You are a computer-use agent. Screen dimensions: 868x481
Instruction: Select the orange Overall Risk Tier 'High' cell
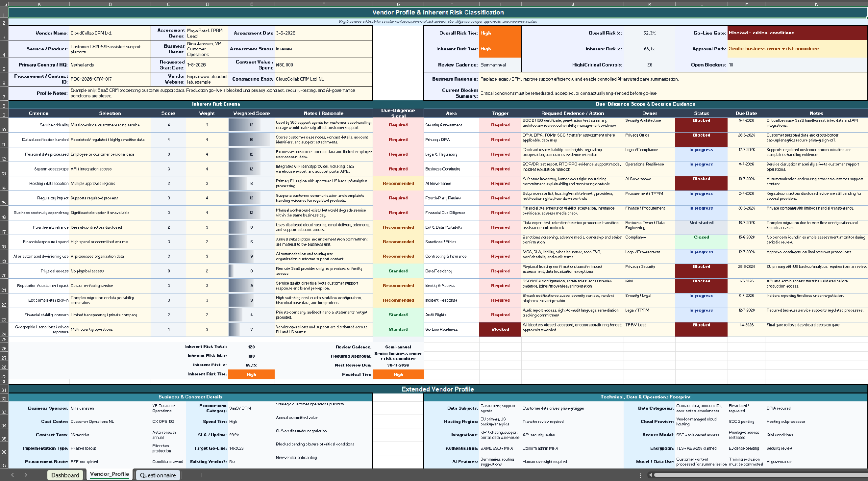pyautogui.click(x=500, y=33)
